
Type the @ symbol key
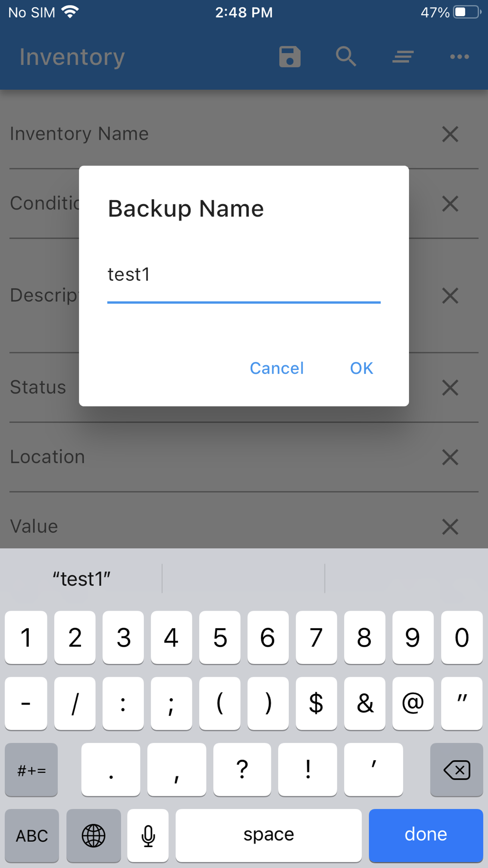coord(413,703)
